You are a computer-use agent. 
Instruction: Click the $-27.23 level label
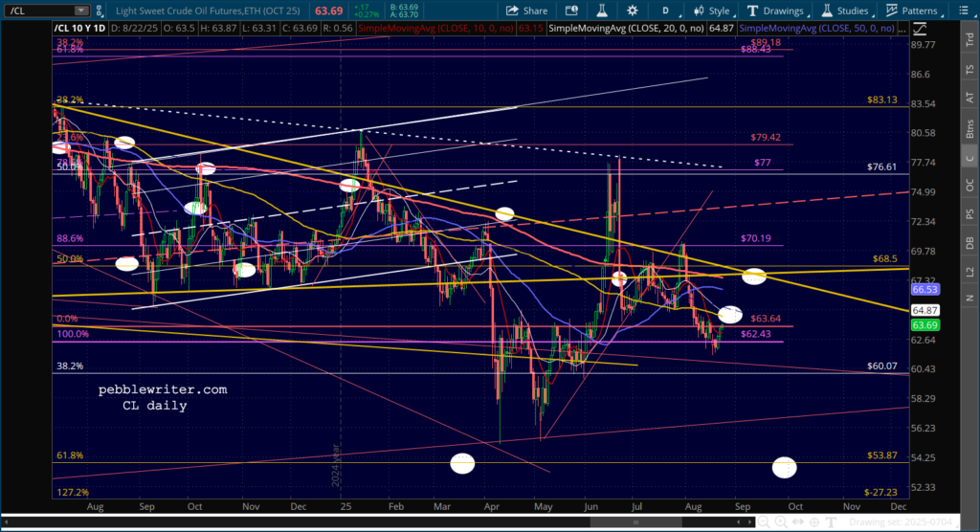coord(880,492)
